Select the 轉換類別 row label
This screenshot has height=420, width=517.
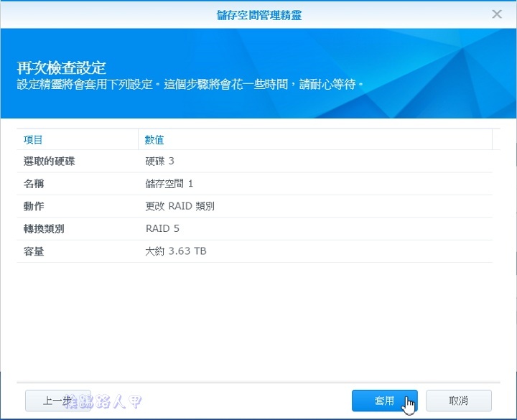(x=44, y=228)
